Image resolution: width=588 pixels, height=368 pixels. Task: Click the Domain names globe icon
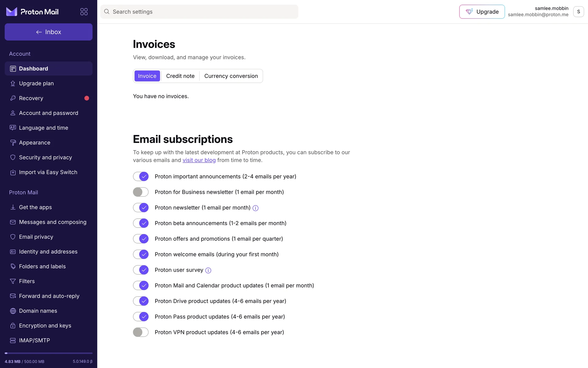13,311
